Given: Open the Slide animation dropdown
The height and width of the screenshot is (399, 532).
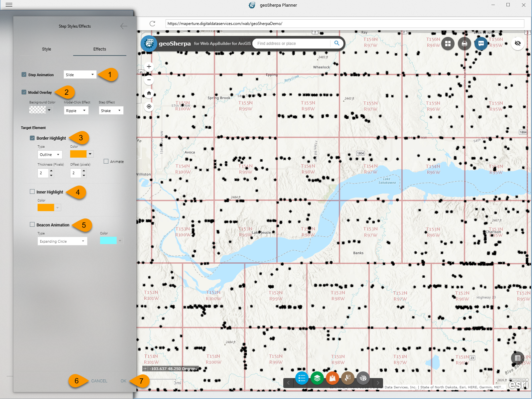Looking at the screenshot, I should (80, 74).
